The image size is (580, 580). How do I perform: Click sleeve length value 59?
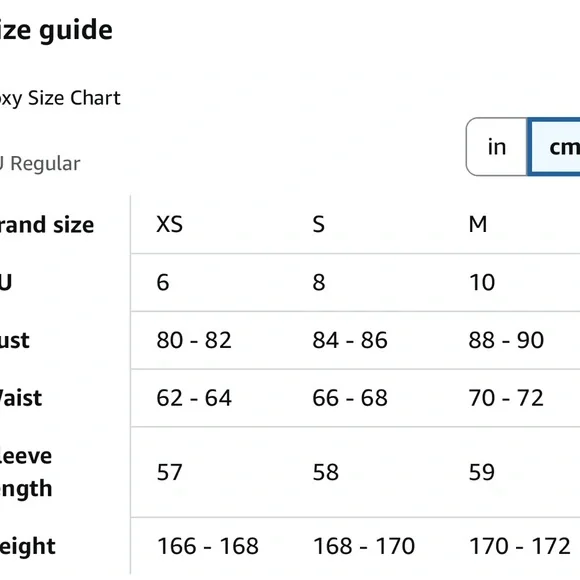[x=482, y=472]
